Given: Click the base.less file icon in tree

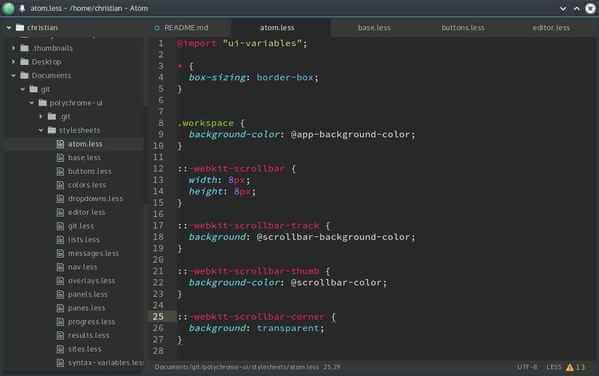Looking at the screenshot, I should click(60, 157).
